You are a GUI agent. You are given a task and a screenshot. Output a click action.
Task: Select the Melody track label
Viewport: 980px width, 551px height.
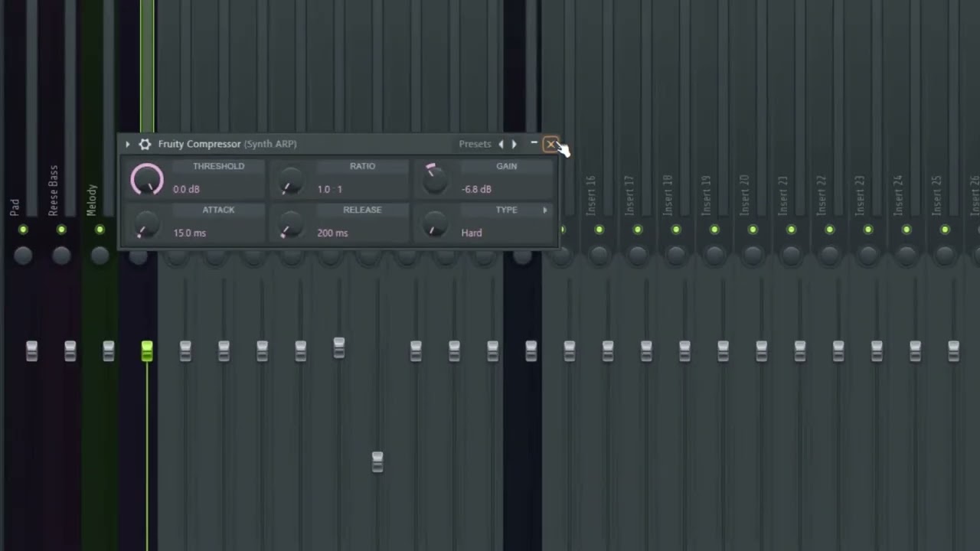[92, 200]
